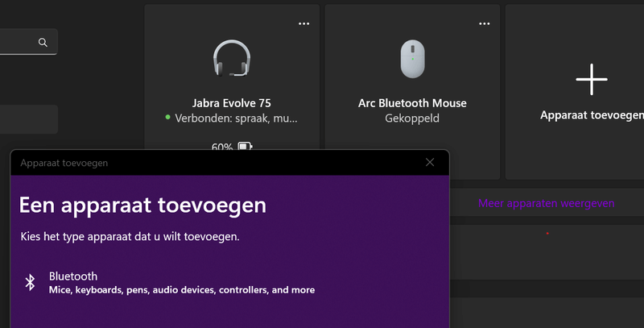Select the Arc Bluetooth Mouse device name

(x=412, y=103)
